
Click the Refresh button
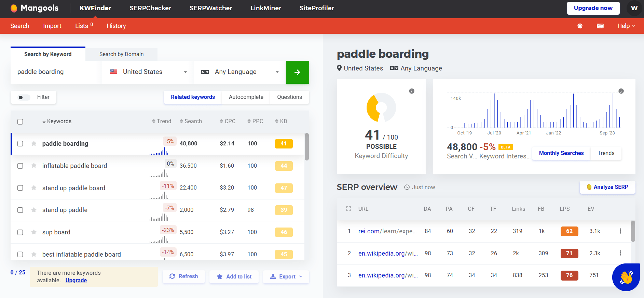[184, 276]
